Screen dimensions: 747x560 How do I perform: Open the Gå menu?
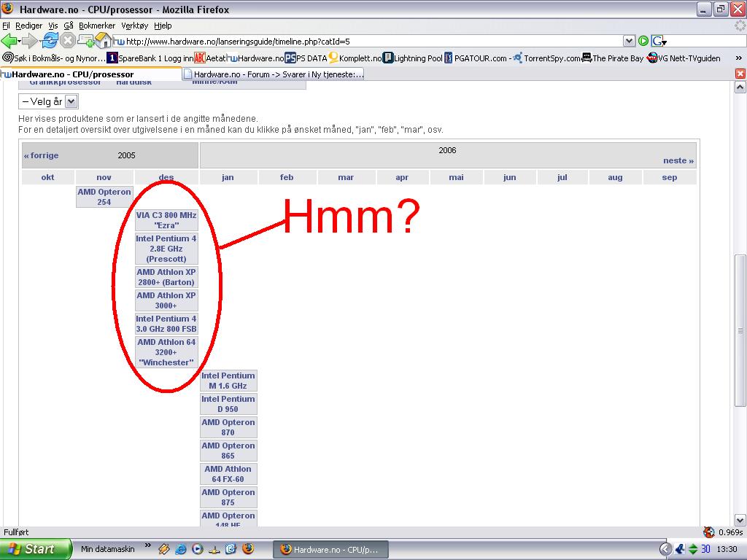click(x=68, y=26)
